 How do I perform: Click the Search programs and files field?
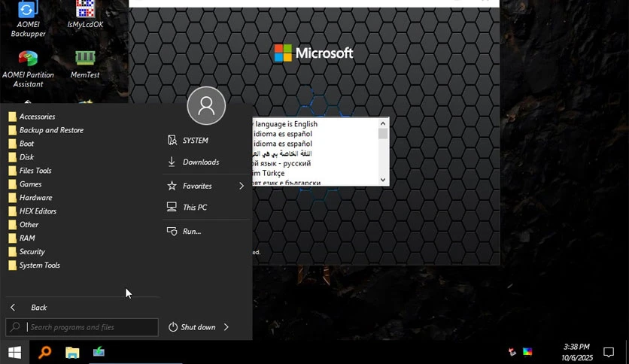click(82, 327)
